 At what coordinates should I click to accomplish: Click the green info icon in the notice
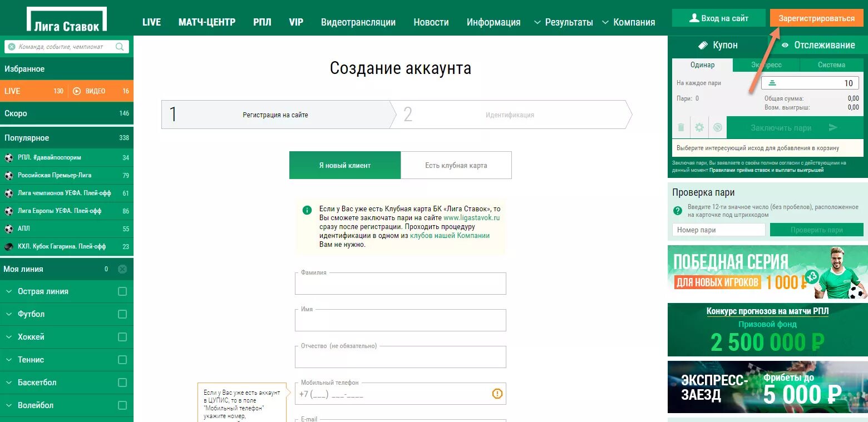[307, 210]
